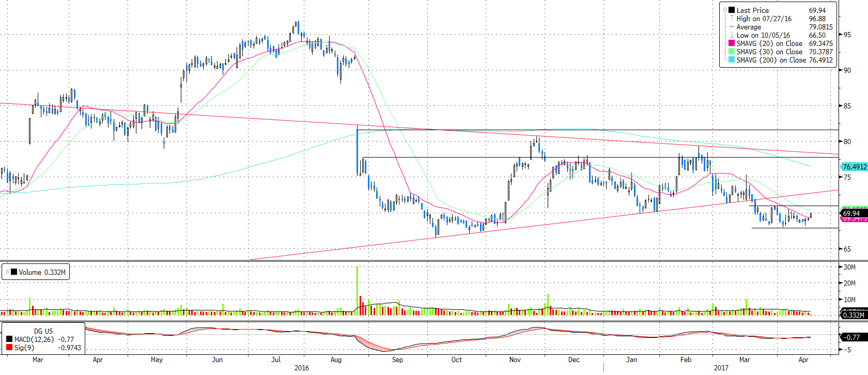
Task: Click the 'Jul' month label on time axis
Action: click(x=276, y=360)
